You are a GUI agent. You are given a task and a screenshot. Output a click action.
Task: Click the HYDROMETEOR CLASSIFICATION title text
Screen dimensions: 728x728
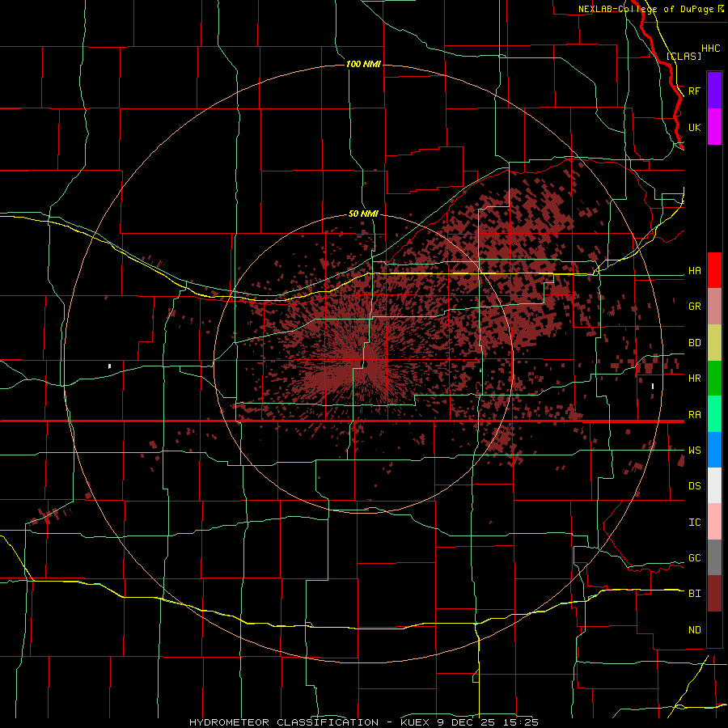284,722
